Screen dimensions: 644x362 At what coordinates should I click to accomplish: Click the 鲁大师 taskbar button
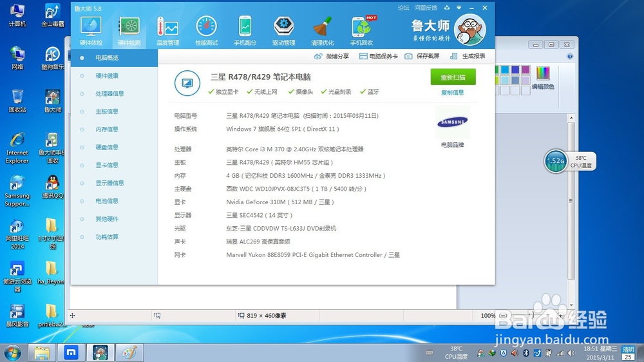click(100, 352)
